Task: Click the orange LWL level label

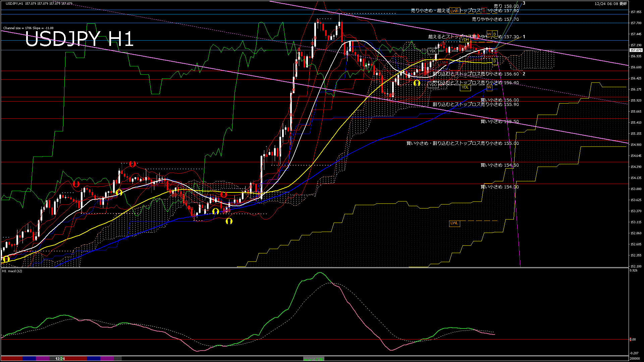Action: pos(454,223)
